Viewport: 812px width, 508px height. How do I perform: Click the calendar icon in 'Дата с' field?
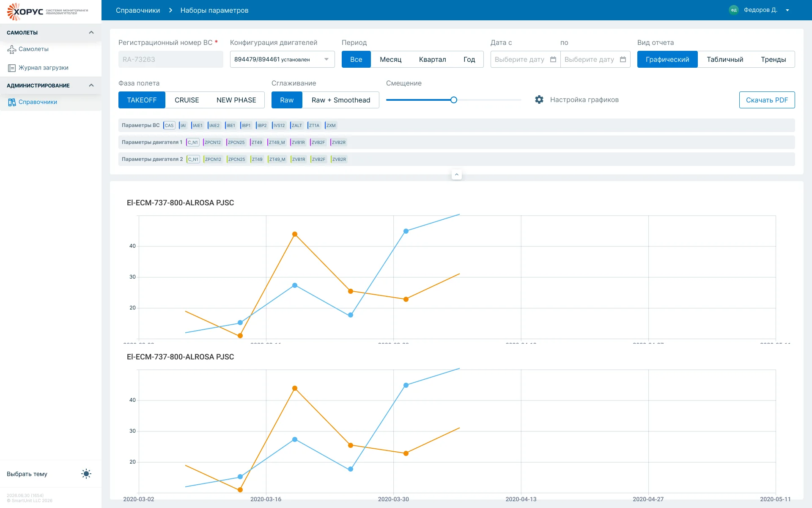click(553, 59)
